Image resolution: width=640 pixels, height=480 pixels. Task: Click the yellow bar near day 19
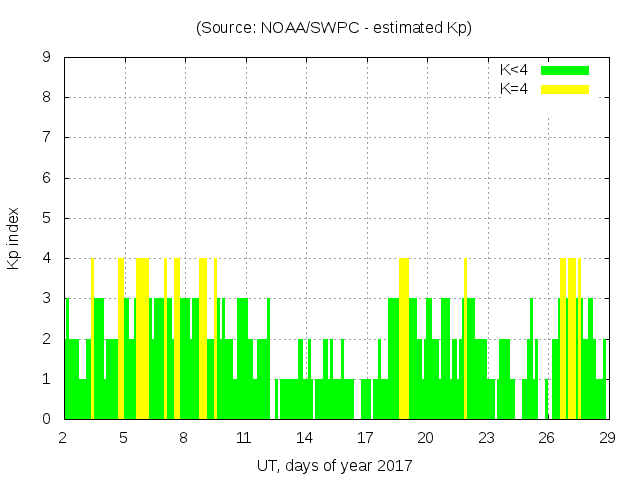click(x=404, y=340)
